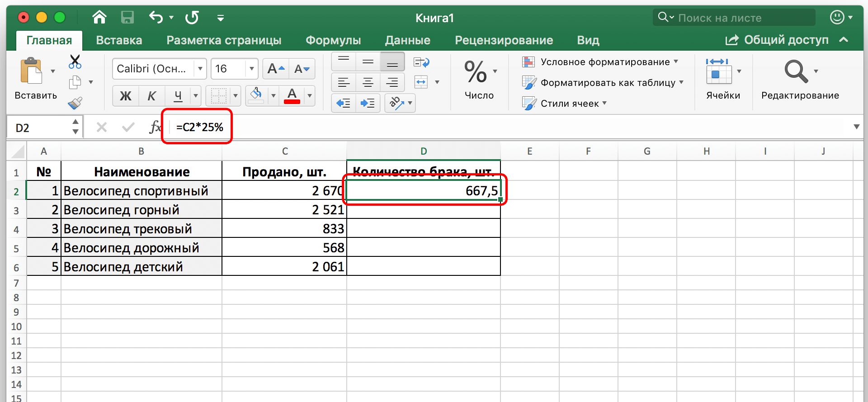Decrease indent icon
The image size is (868, 402).
[344, 103]
